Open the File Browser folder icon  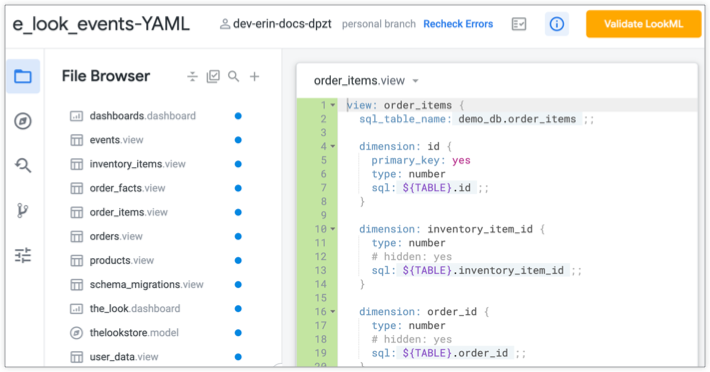click(23, 76)
